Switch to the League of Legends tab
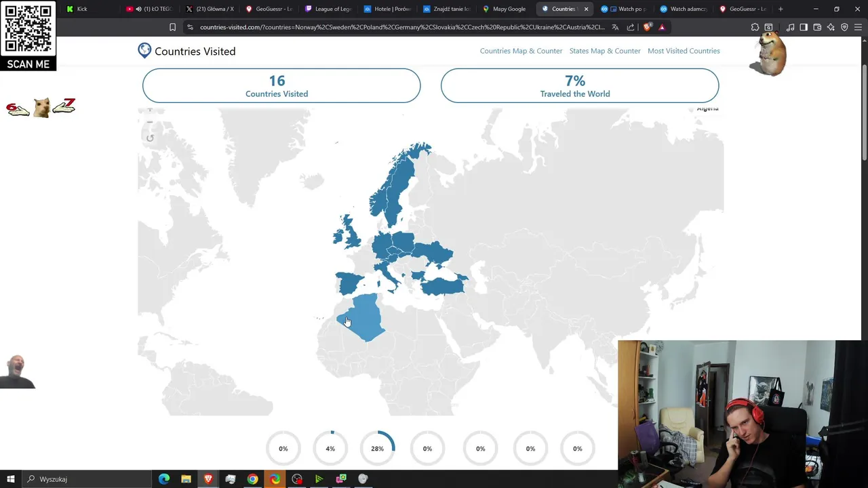Screen dimensions: 868x488 point(328,9)
